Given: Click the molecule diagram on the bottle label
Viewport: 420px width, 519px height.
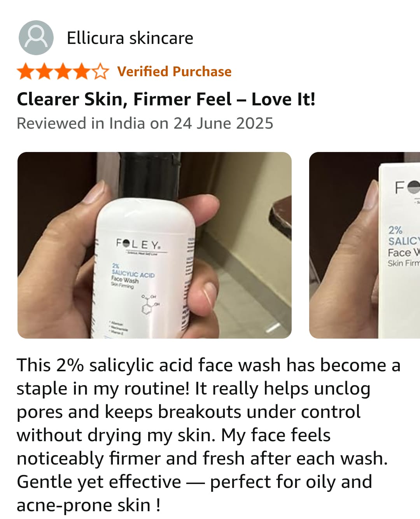Looking at the screenshot, I should (150, 304).
